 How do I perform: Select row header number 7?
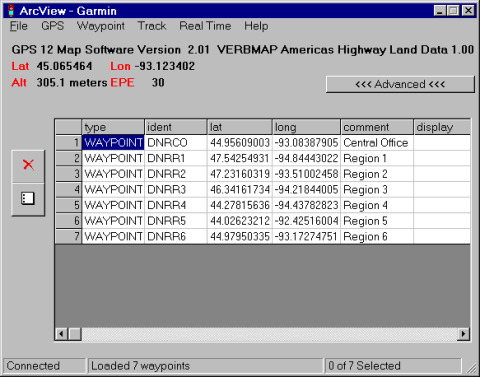[x=68, y=237]
